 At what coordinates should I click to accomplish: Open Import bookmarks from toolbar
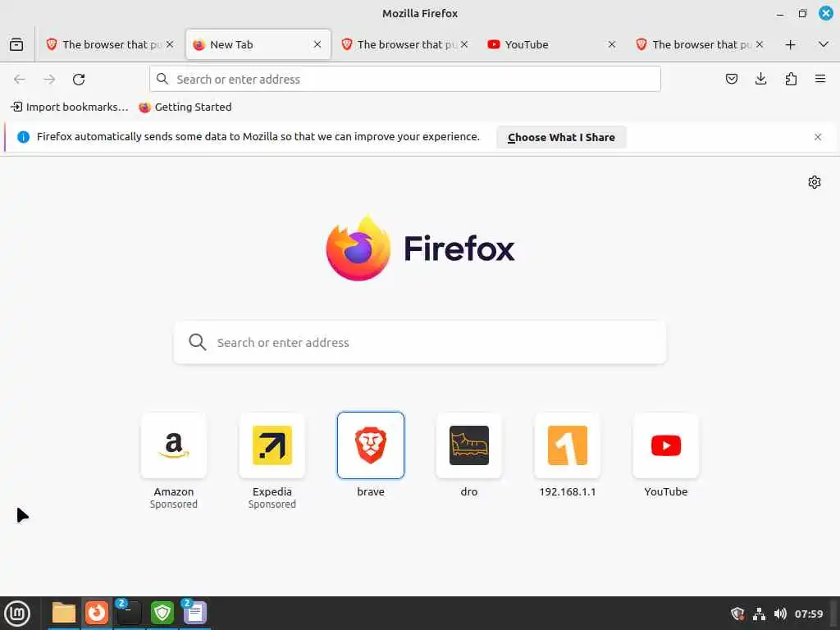click(70, 107)
